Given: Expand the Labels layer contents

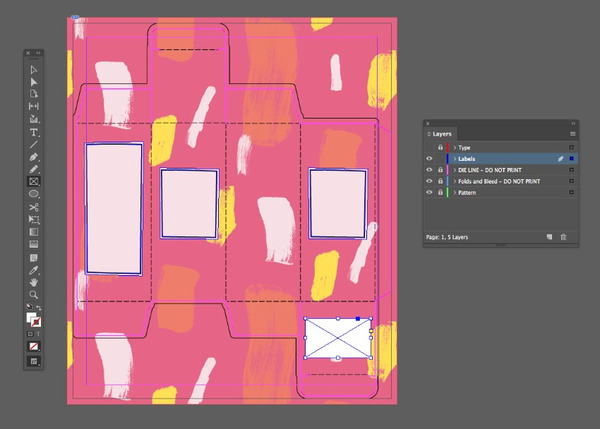Looking at the screenshot, I should click(x=454, y=159).
